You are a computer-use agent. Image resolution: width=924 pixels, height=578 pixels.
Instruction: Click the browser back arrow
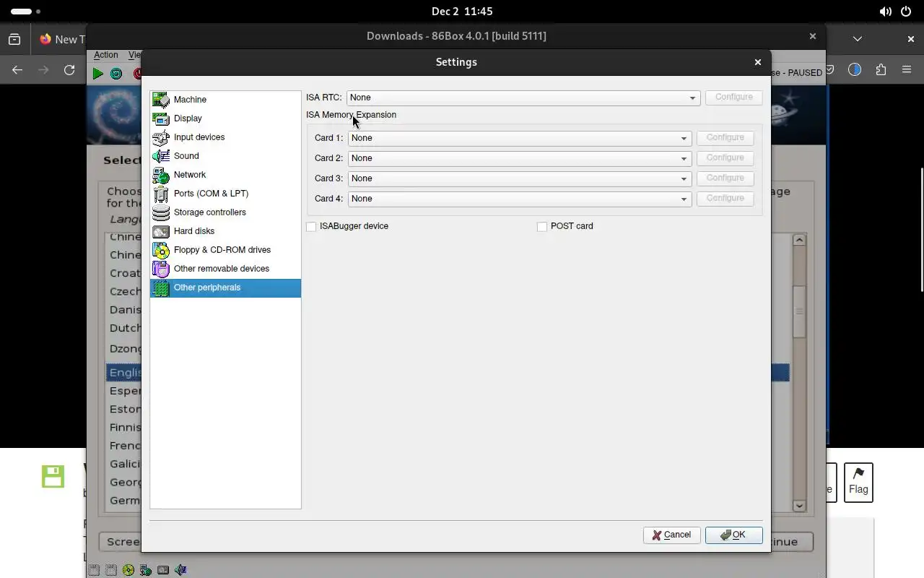pyautogui.click(x=17, y=70)
